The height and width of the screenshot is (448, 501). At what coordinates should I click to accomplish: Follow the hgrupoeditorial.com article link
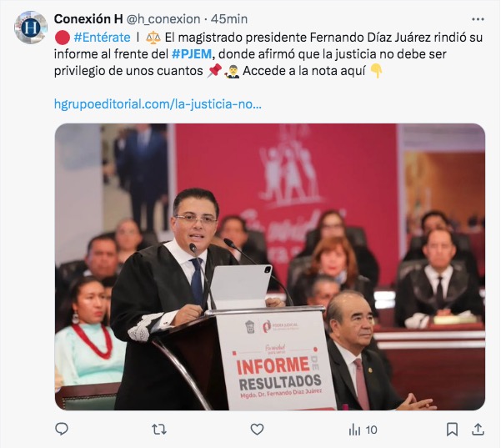point(158,104)
